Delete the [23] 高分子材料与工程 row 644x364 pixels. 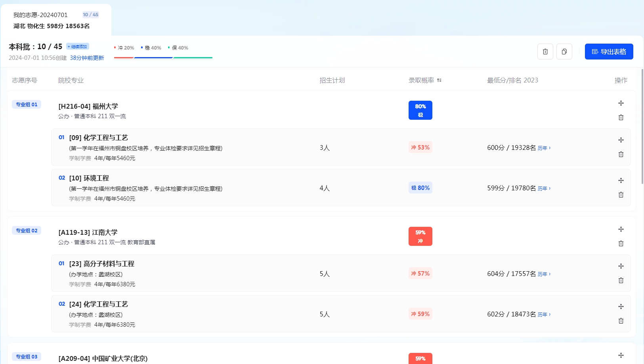pyautogui.click(x=621, y=280)
